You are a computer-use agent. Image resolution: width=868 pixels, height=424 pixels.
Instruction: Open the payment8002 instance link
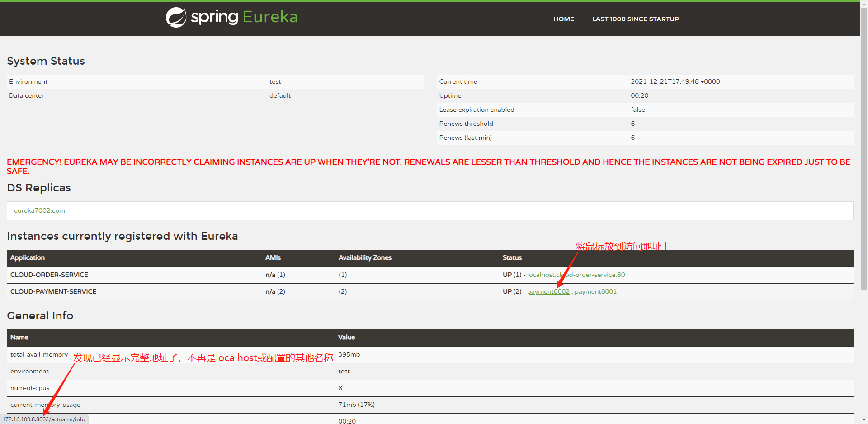[548, 291]
